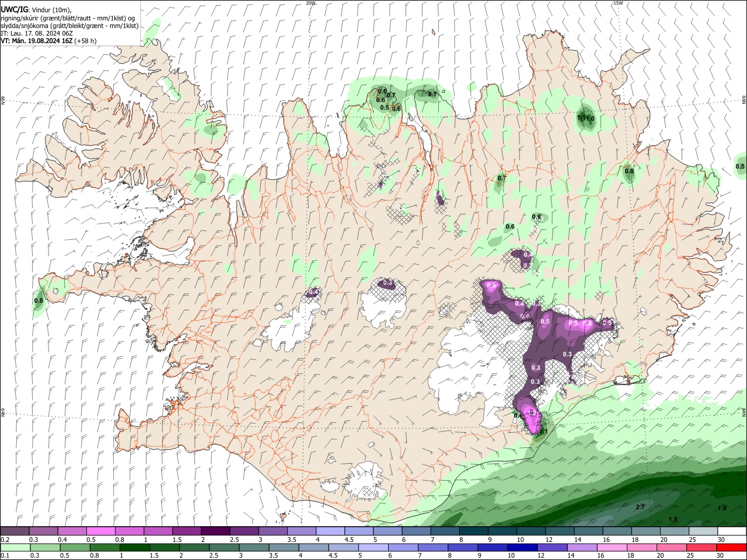Select the light lavender swatch starting at 4 in upper legend

coord(330,531)
